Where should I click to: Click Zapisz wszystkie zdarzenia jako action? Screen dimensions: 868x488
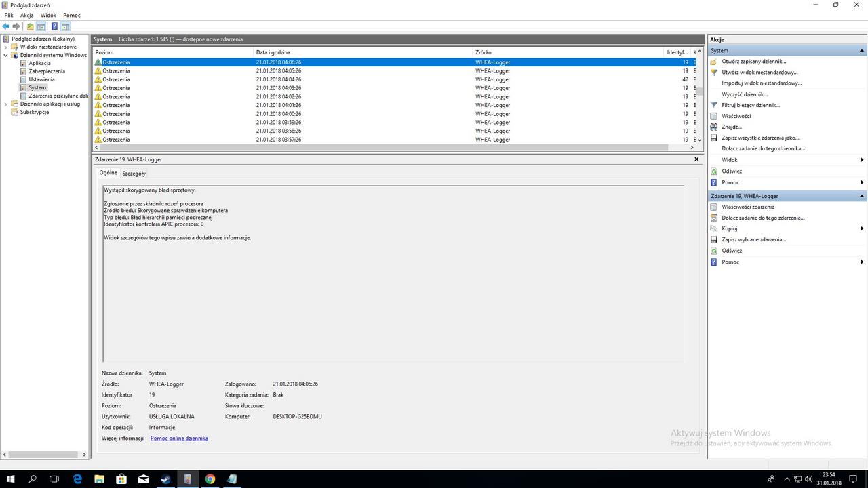(760, 138)
